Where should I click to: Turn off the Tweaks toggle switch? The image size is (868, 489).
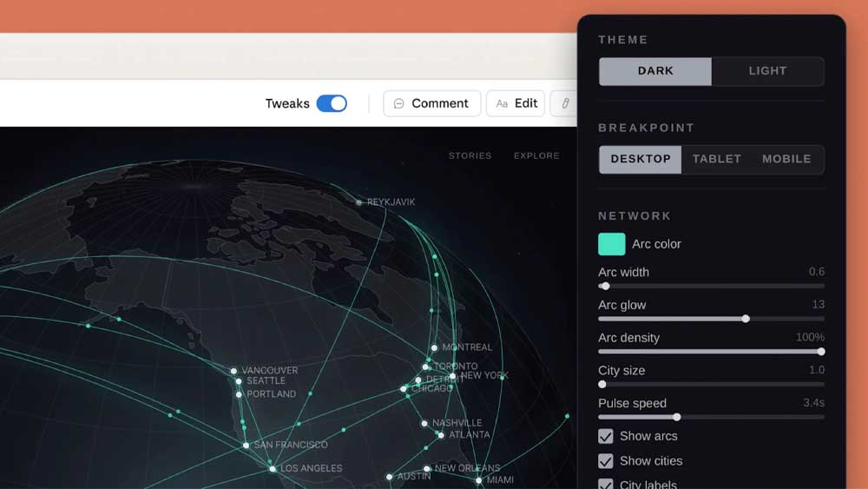click(x=332, y=103)
